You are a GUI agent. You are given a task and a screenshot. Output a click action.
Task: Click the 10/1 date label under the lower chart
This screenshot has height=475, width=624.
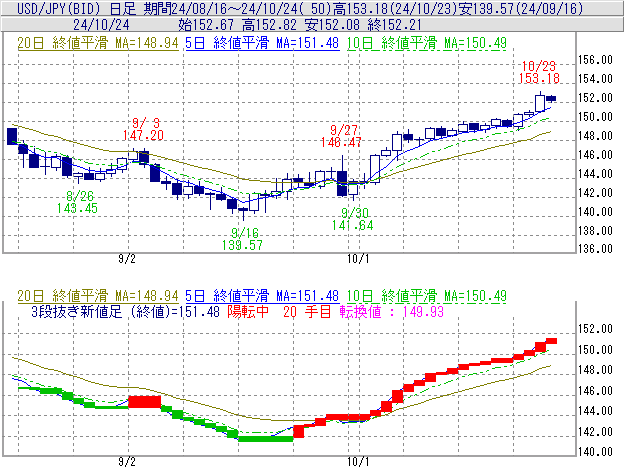358,461
